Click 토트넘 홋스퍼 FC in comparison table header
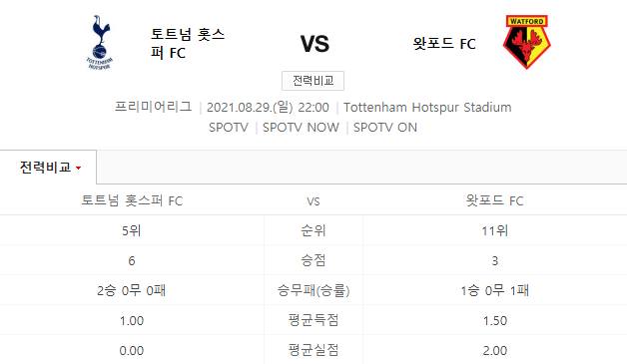The height and width of the screenshot is (364, 627). [132, 200]
